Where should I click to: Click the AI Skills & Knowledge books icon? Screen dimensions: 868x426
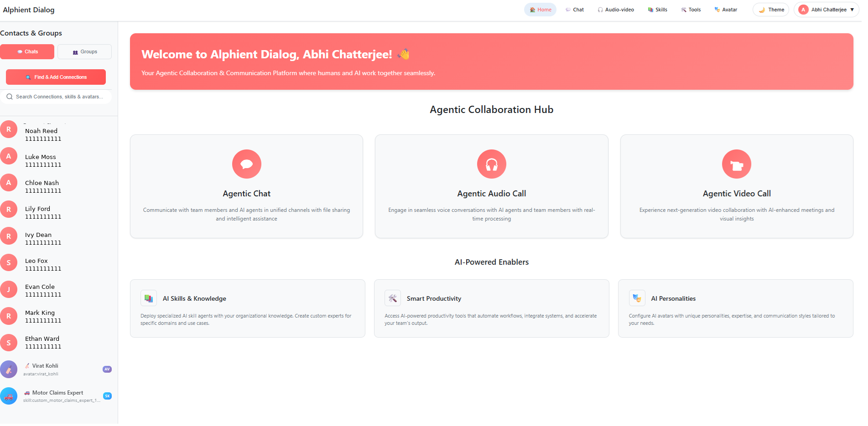pos(149,298)
